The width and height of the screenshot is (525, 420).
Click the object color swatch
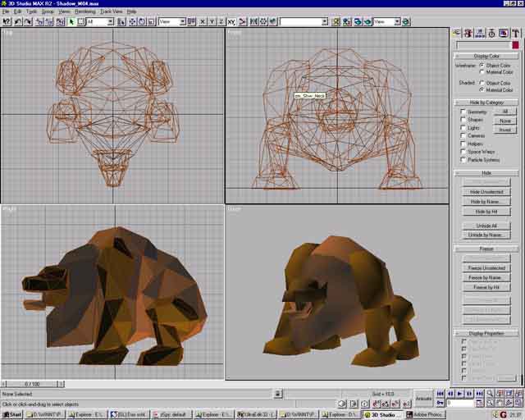[517, 45]
